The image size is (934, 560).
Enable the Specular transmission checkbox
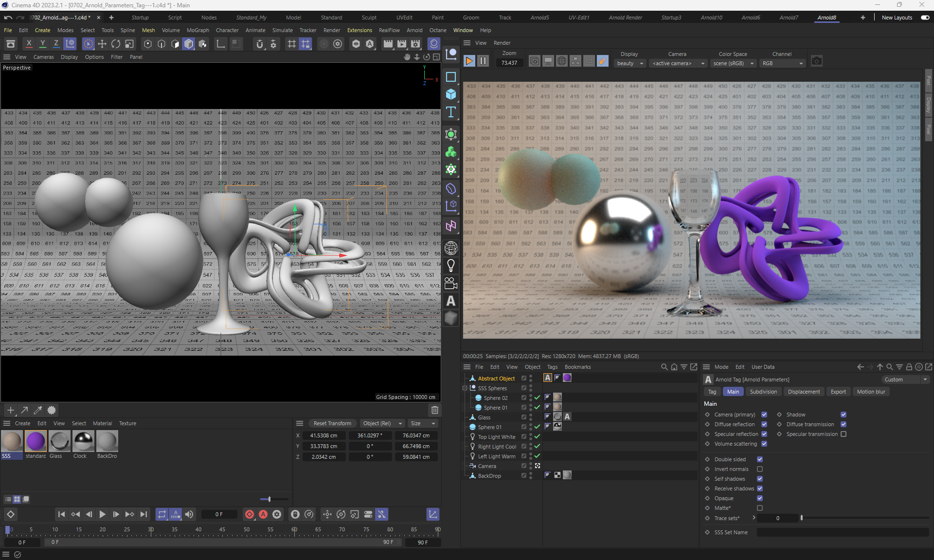tap(844, 434)
